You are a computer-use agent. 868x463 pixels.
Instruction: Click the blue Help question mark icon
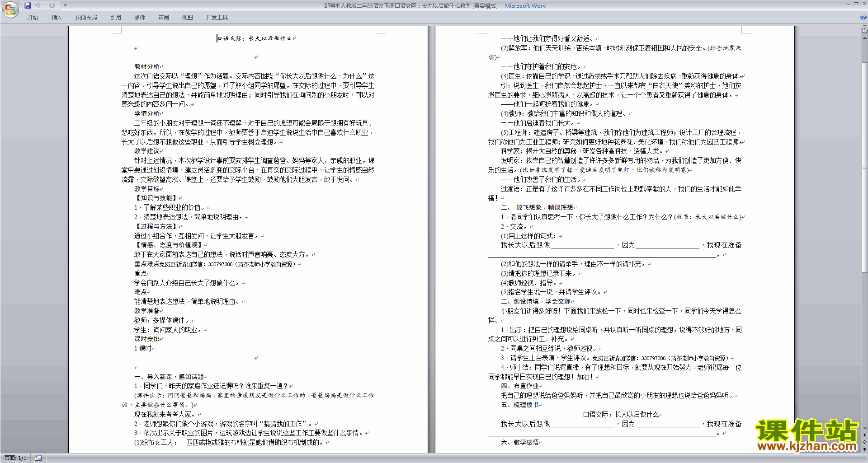(x=863, y=18)
